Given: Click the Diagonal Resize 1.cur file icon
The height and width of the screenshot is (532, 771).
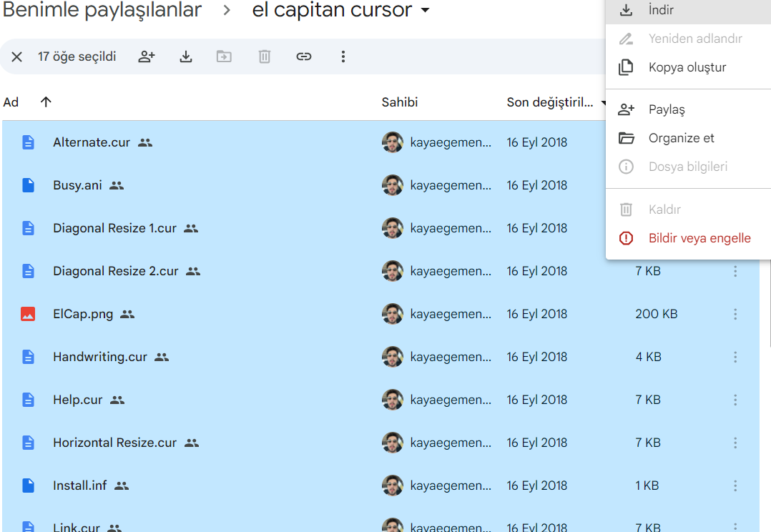Looking at the screenshot, I should point(28,228).
